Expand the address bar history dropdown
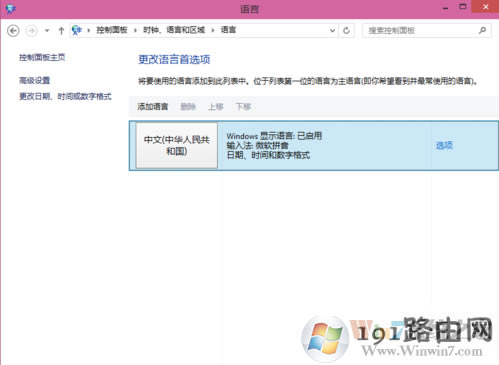499x365 pixels. 332,31
